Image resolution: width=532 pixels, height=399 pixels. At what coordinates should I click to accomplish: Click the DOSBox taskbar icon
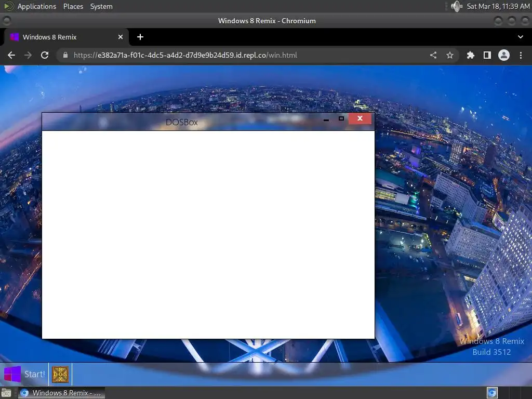pos(60,374)
